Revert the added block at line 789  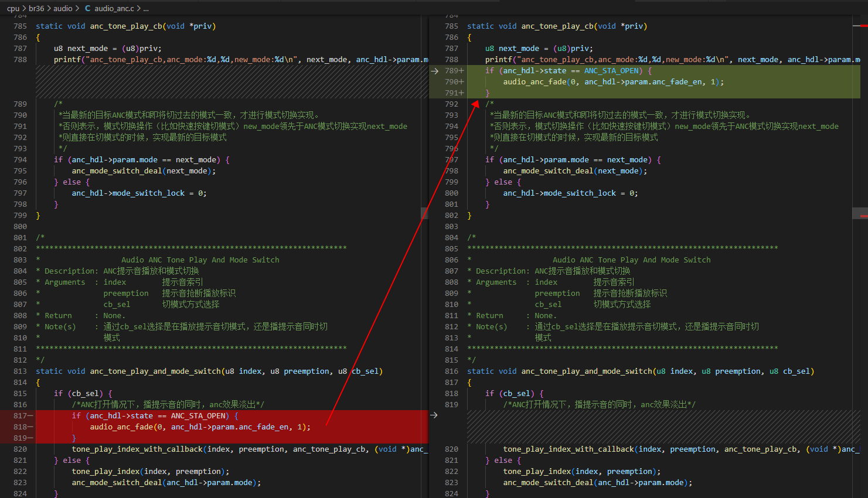point(434,71)
